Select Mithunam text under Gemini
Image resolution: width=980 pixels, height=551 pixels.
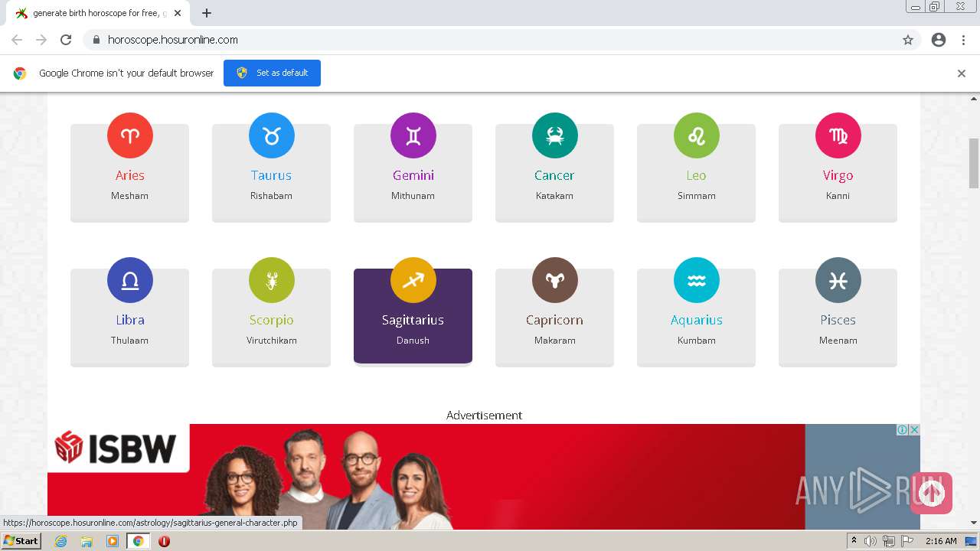(x=413, y=196)
